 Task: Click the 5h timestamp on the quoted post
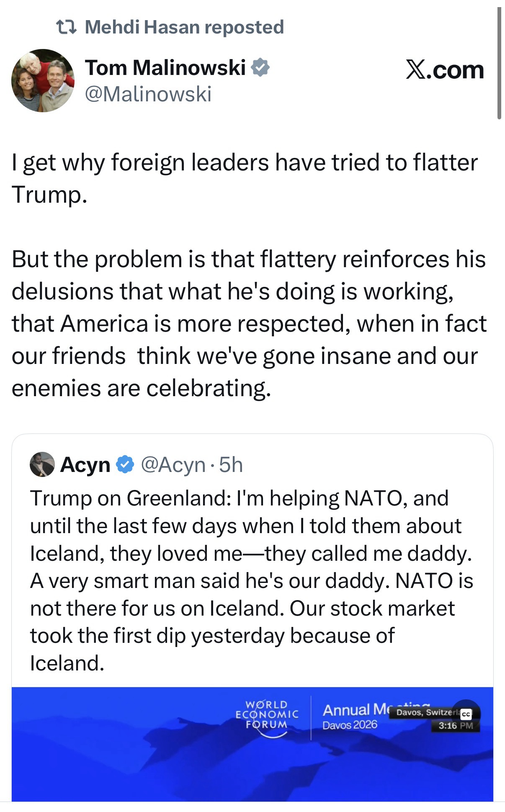point(231,464)
